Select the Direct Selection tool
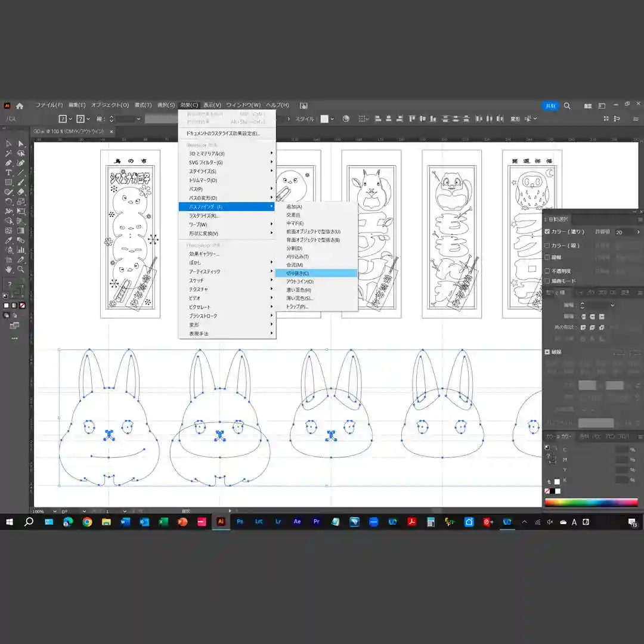This screenshot has height=644, width=644. tap(21, 144)
